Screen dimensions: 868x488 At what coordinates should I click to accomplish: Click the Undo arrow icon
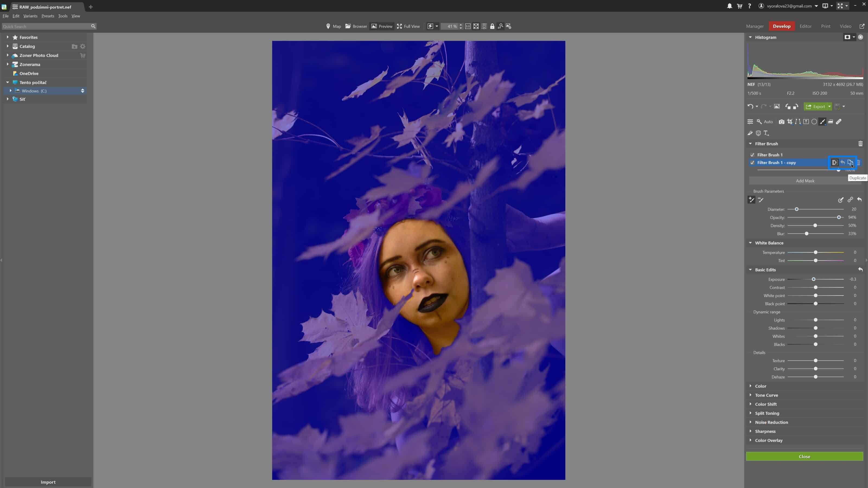pyautogui.click(x=750, y=107)
